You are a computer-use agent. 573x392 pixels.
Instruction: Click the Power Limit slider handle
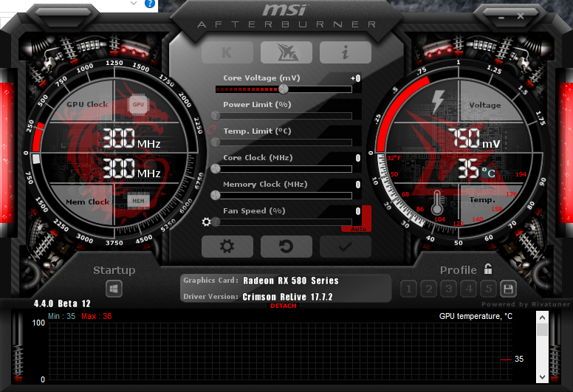coord(216,115)
